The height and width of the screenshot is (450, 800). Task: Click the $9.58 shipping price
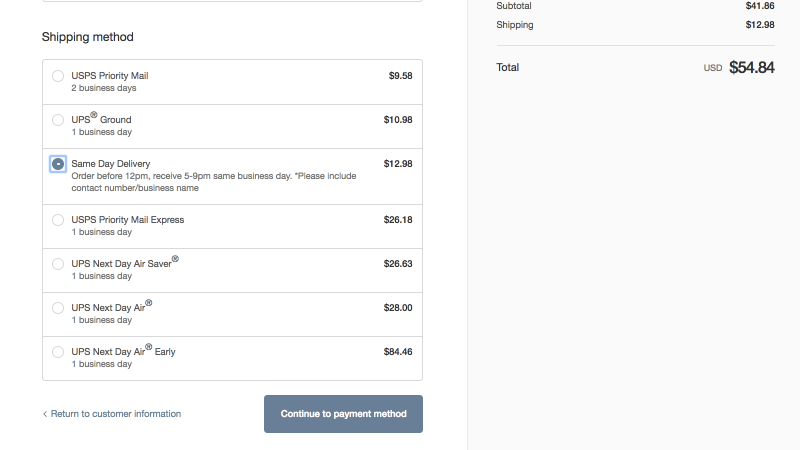pyautogui.click(x=401, y=76)
